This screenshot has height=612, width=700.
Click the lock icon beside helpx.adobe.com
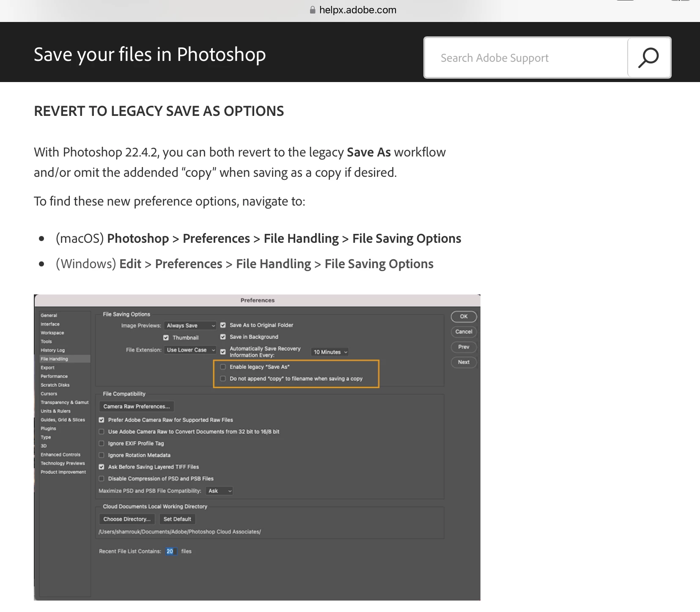tap(313, 10)
